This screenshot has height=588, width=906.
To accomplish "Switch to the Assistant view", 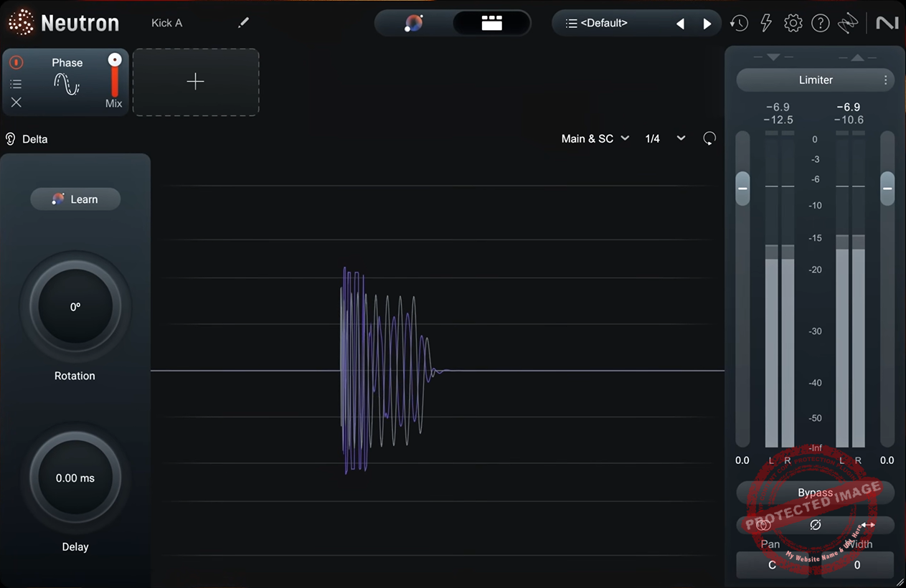I will pos(414,23).
